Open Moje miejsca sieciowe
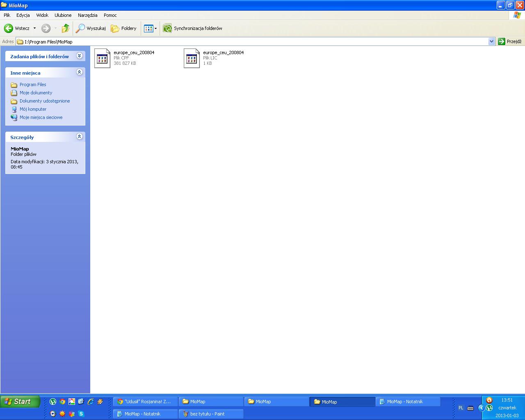The height and width of the screenshot is (420, 525). (41, 117)
